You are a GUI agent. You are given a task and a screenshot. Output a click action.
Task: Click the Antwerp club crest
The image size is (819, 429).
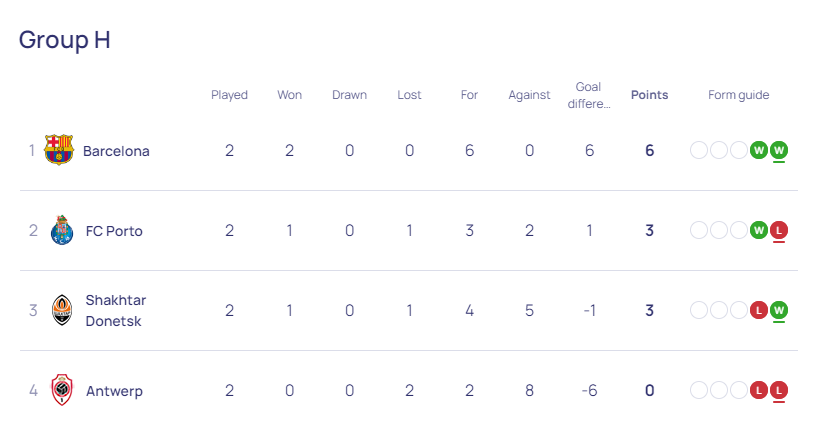(62, 390)
